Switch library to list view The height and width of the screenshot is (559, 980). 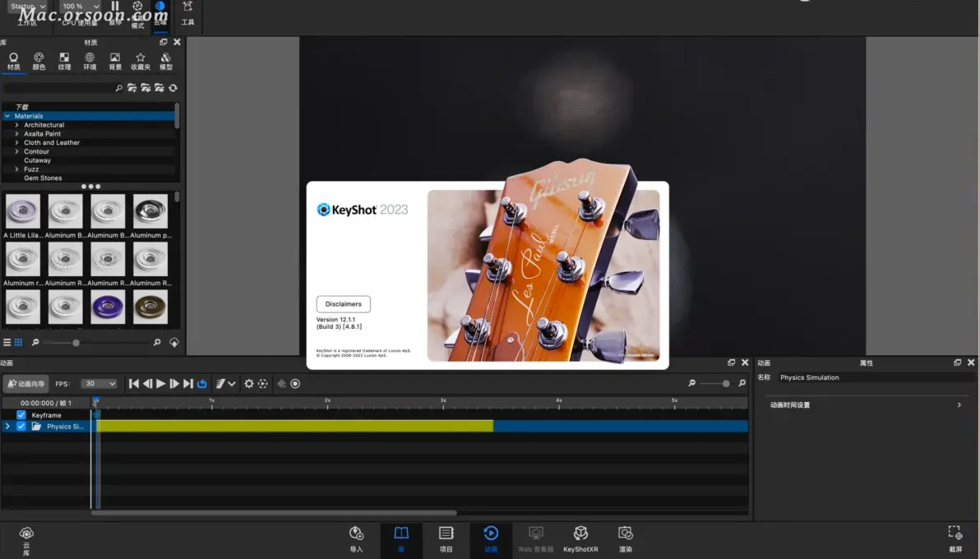pyautogui.click(x=7, y=342)
